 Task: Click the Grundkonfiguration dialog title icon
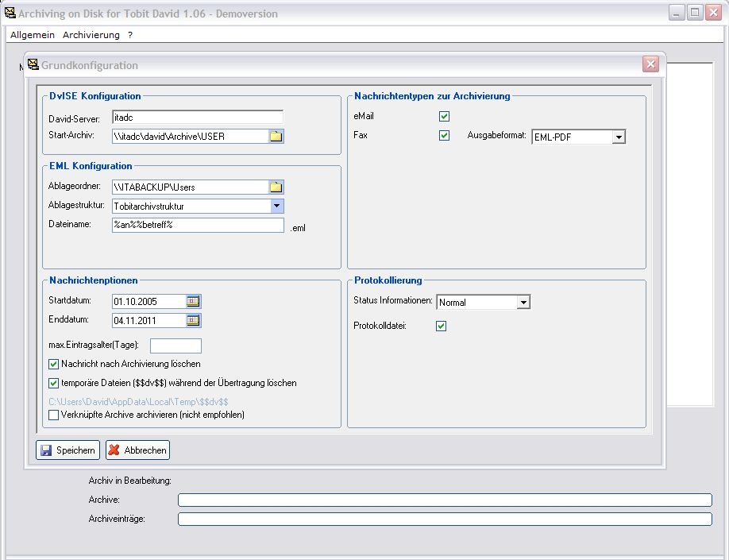coord(33,64)
